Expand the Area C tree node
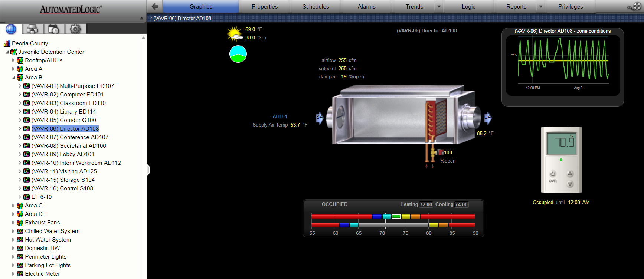 coord(13,206)
